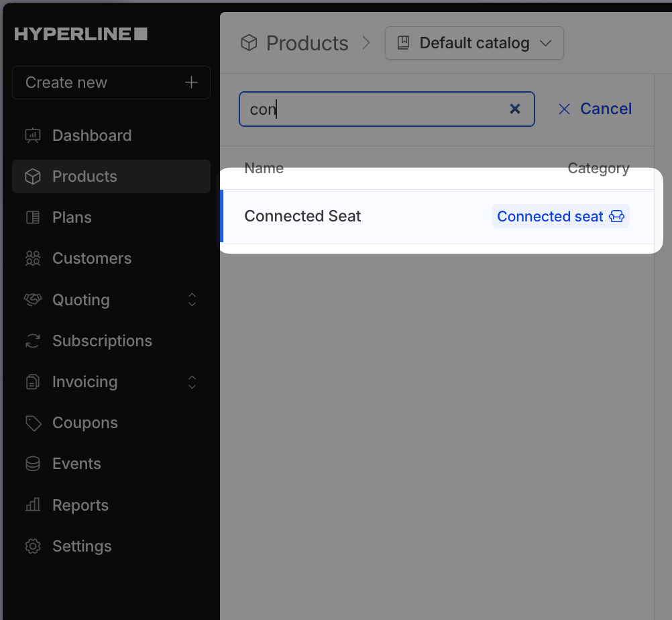The height and width of the screenshot is (620, 672).
Task: Open the Create new menu
Action: pyautogui.click(x=111, y=83)
